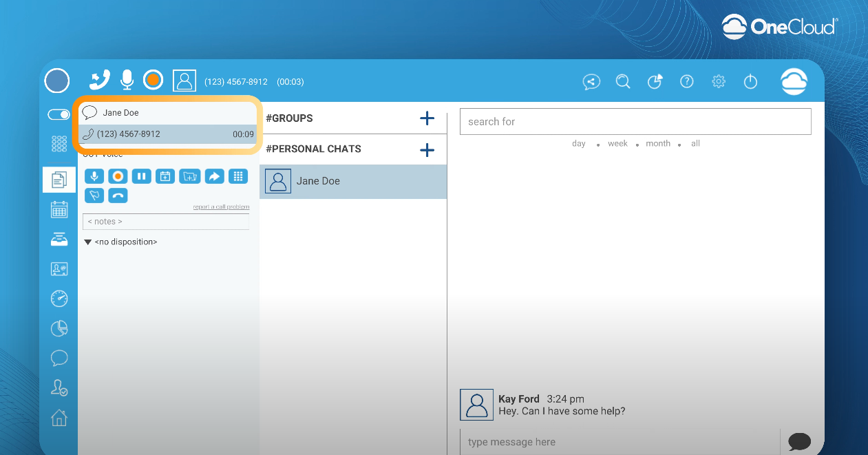The image size is (868, 455).
Task: Click the (123) 4567-8912 number in the header
Action: pyautogui.click(x=236, y=82)
